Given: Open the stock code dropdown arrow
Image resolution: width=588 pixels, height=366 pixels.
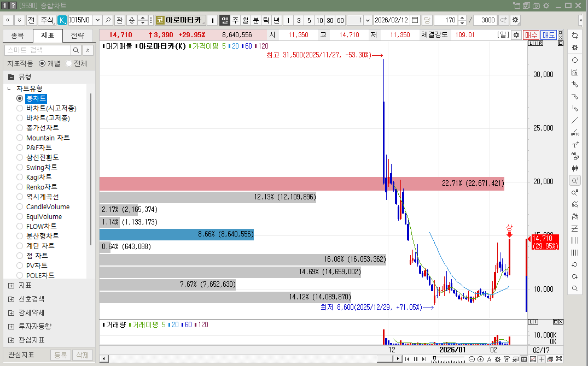Looking at the screenshot, I should tap(97, 20).
